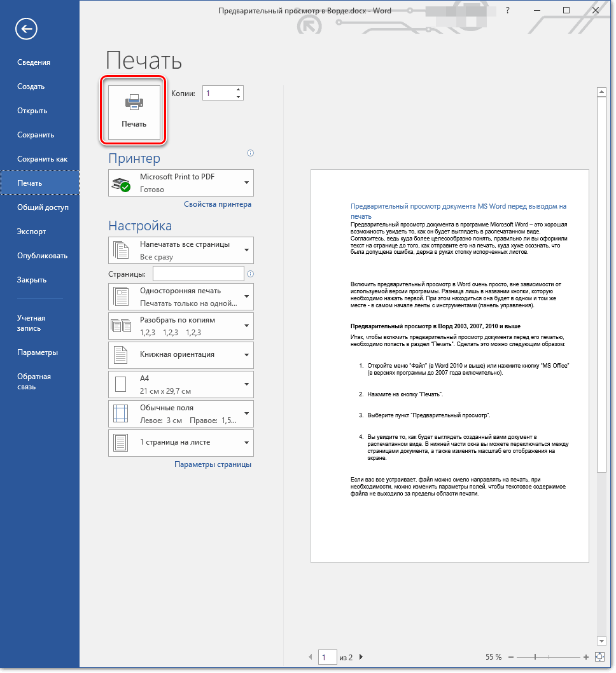Click the Параметры страницы link
Viewport: 616px width, 673px height.
213,464
